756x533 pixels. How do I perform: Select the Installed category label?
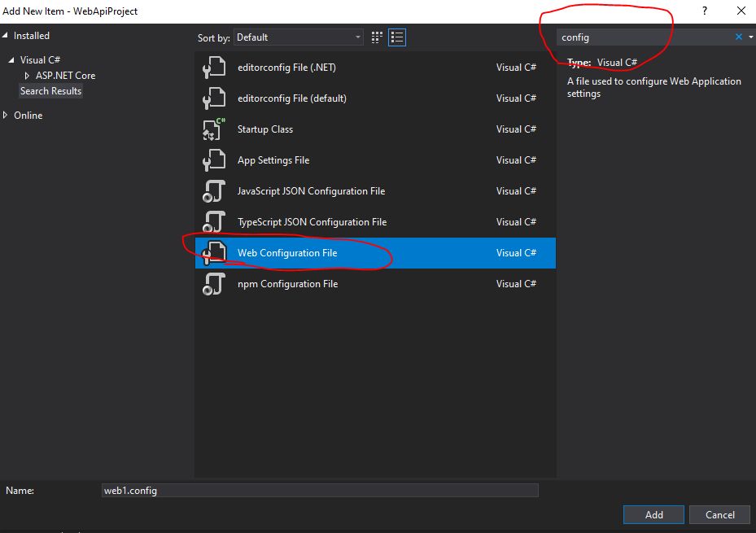tap(32, 36)
